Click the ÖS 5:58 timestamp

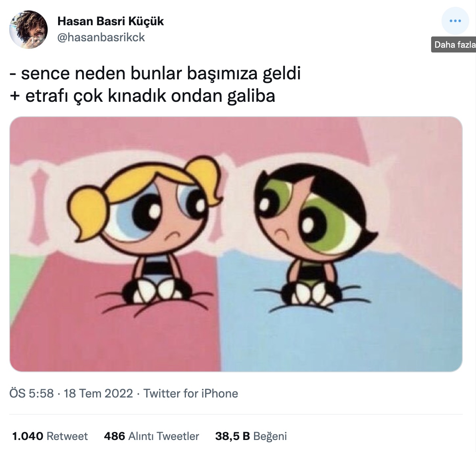click(x=32, y=393)
